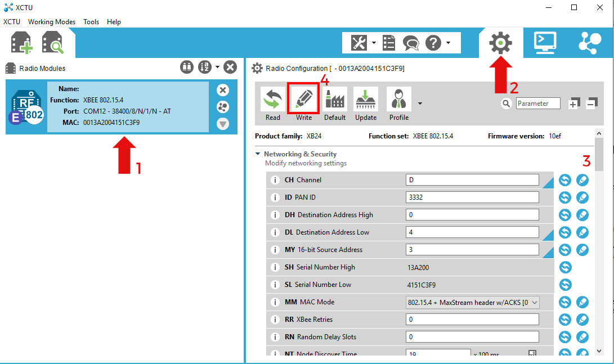Image resolution: width=614 pixels, height=364 pixels.
Task: Open the Help menu
Action: pyautogui.click(x=114, y=22)
